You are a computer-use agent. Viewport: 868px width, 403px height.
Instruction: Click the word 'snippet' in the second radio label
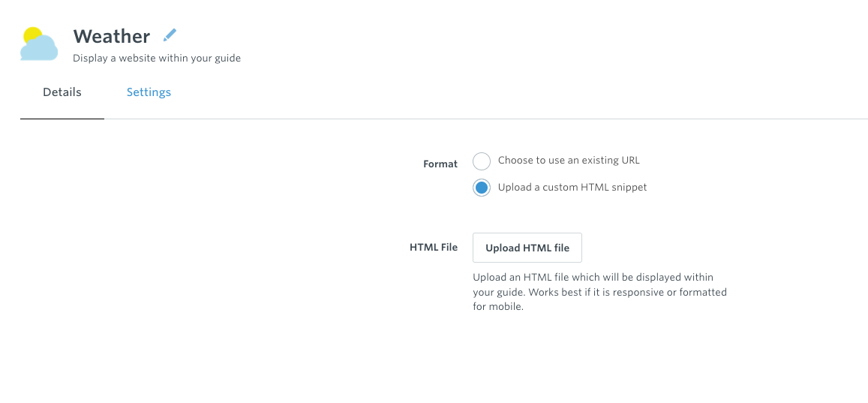(628, 187)
